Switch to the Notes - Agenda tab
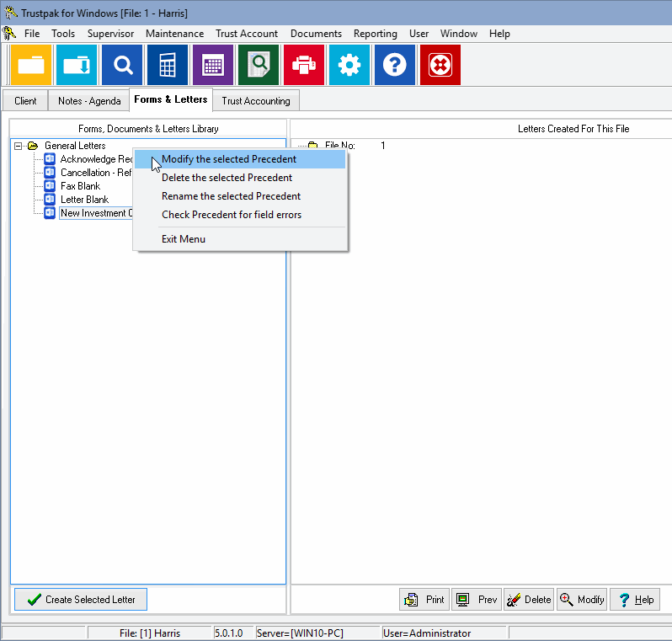This screenshot has width=672, height=641. click(89, 101)
